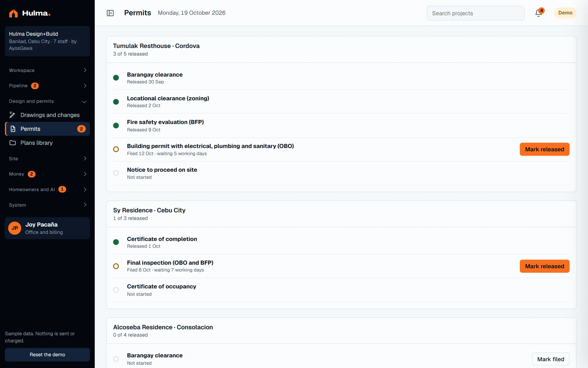This screenshot has width=588, height=368.
Task: Mark Building permit (OBO) as released
Action: [544, 149]
